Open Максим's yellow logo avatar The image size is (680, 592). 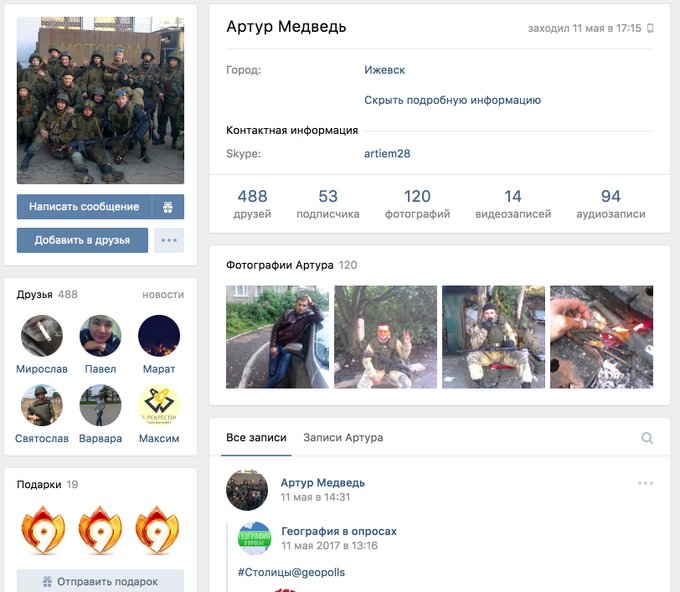coord(159,405)
